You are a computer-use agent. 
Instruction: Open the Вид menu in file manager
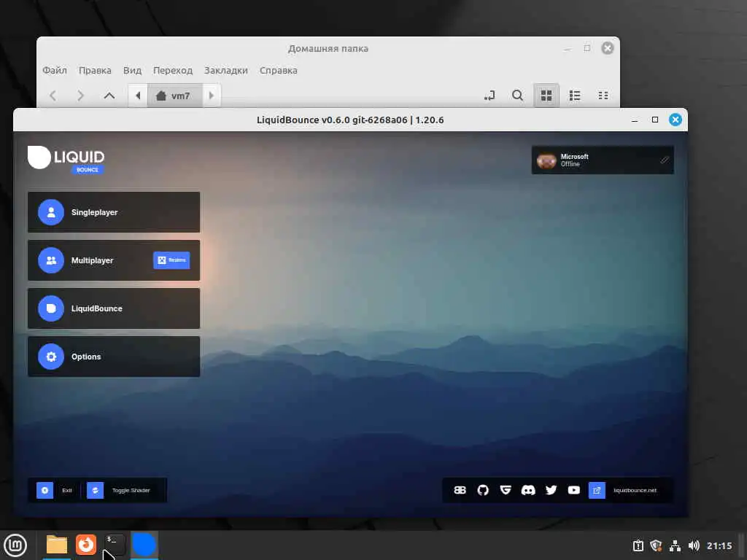(132, 71)
